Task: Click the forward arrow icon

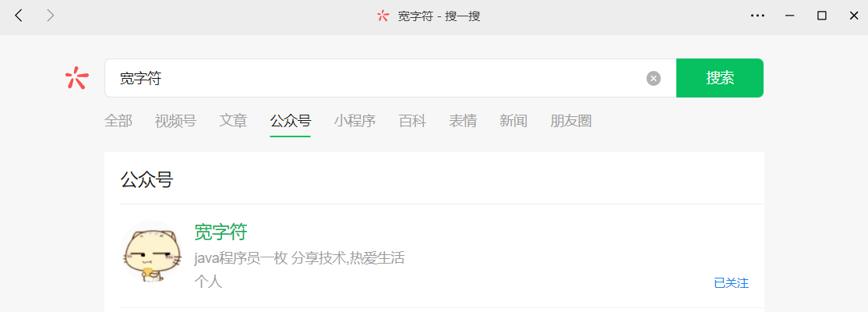Action: point(51,16)
